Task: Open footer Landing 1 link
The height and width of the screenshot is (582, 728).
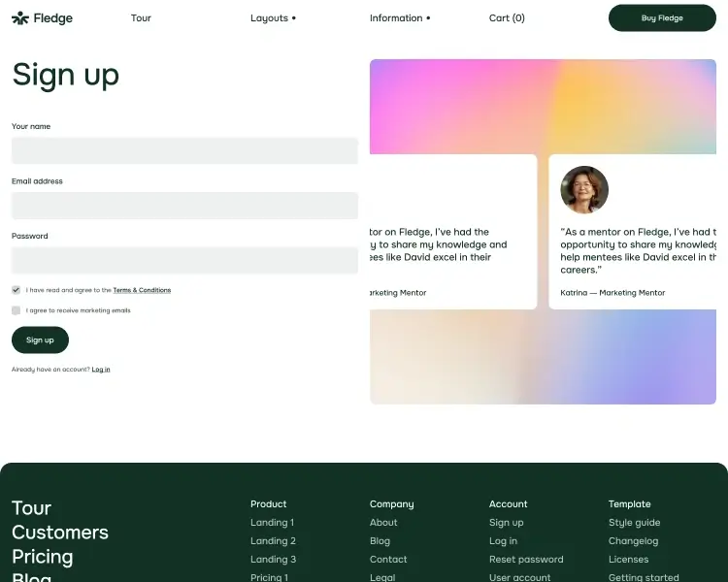Action: point(272,523)
